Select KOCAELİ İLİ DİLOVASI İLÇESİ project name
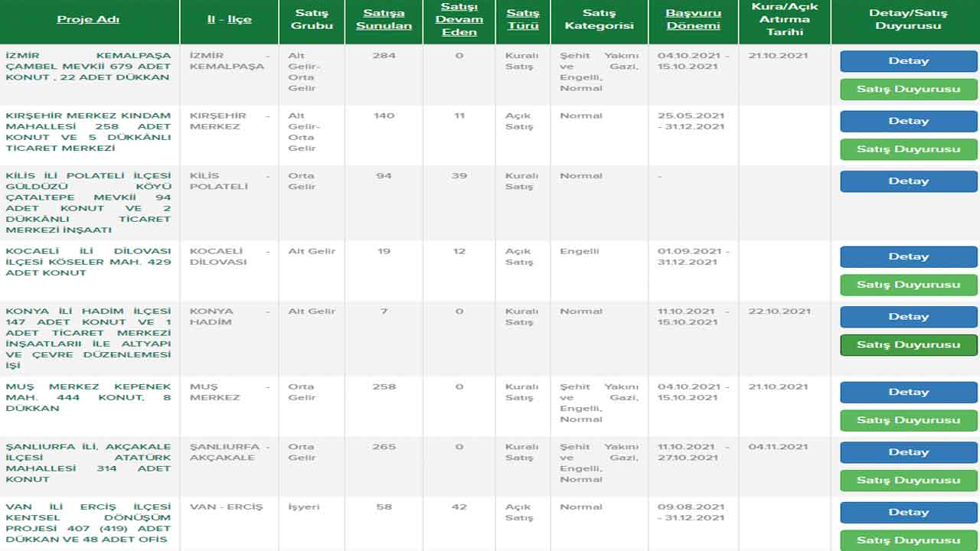 click(x=88, y=262)
